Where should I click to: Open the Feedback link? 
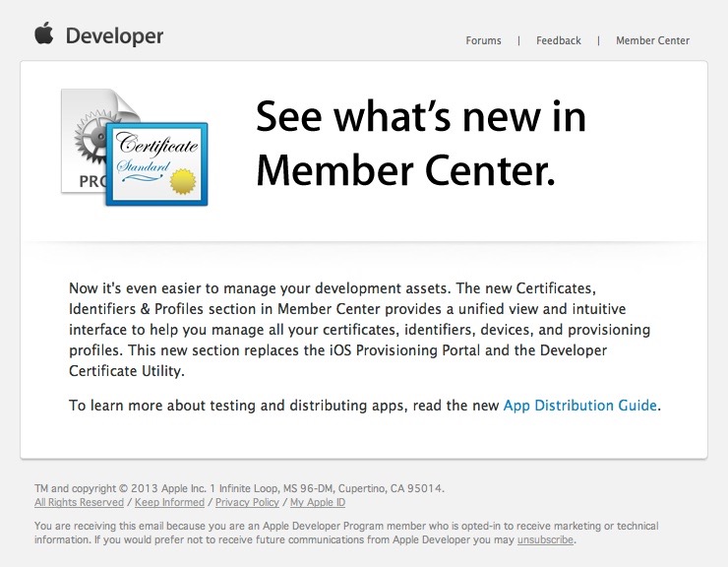point(559,41)
